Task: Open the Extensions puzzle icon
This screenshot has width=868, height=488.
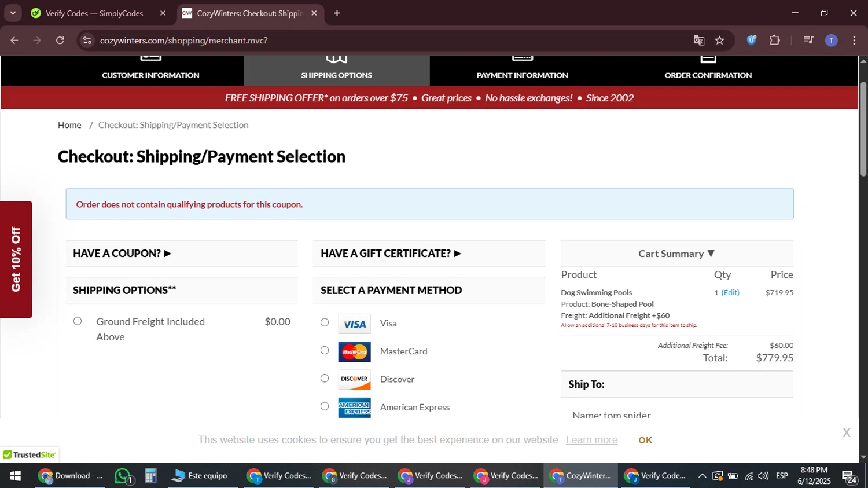Action: click(775, 40)
